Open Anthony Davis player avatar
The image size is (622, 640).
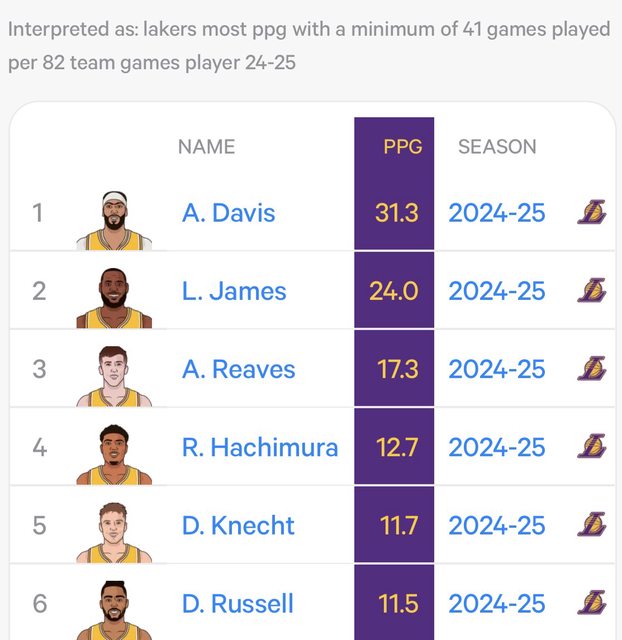(114, 220)
